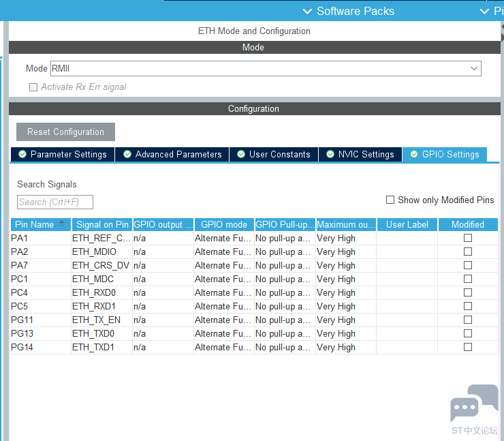Click the ETH_TXD0 signal cell

[101, 333]
